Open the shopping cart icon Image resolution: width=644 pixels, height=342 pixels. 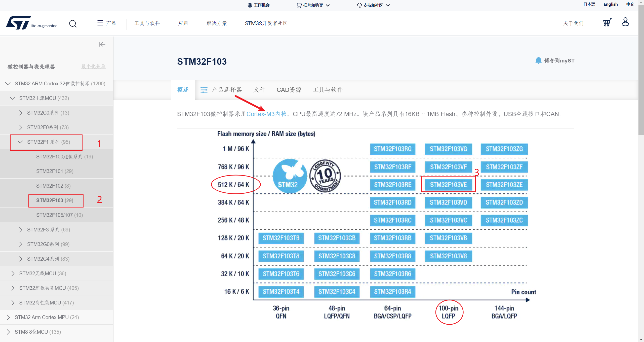tap(607, 23)
